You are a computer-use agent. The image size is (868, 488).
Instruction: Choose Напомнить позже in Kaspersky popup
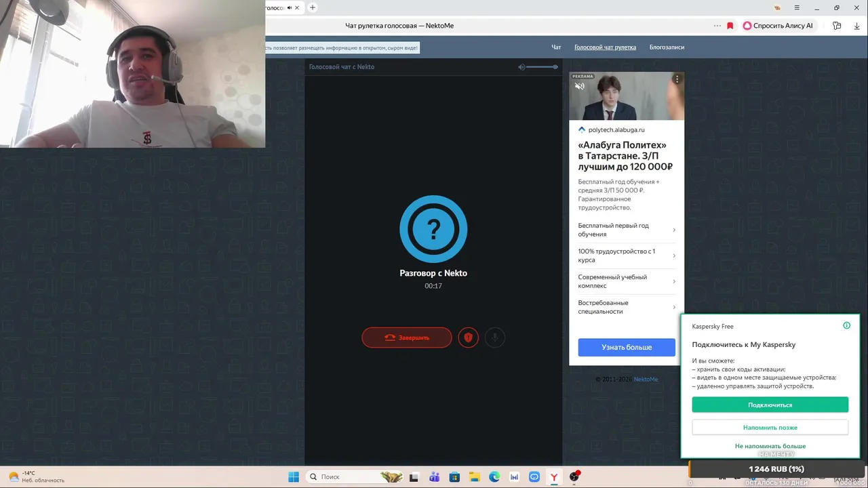[x=770, y=428]
